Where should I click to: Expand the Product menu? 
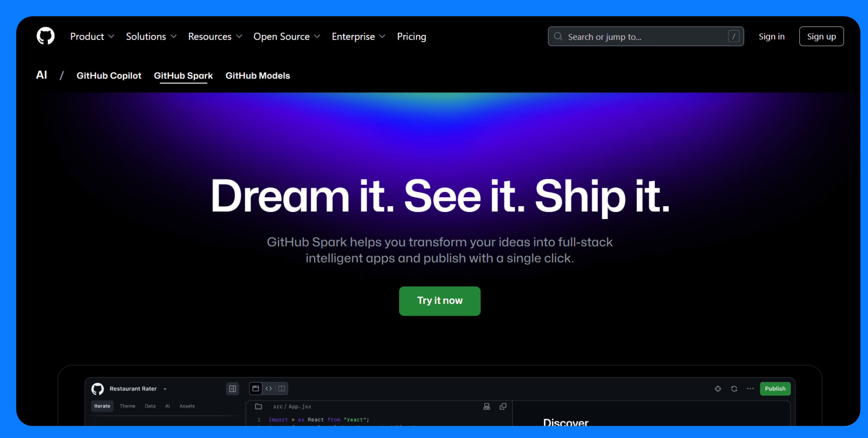(92, 37)
